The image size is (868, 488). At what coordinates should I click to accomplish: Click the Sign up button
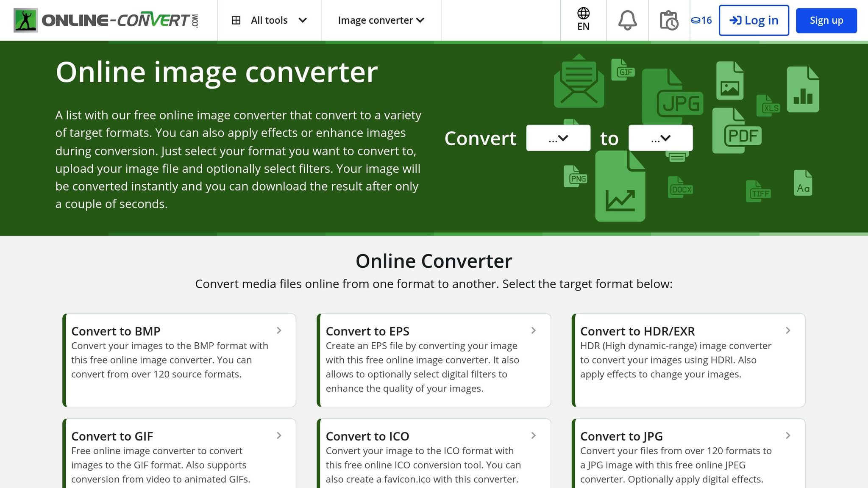(x=825, y=20)
